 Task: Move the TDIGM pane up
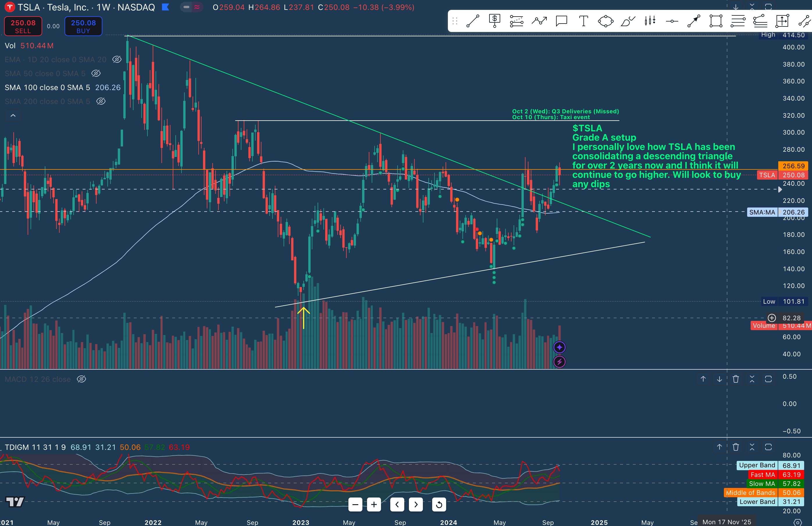pyautogui.click(x=719, y=447)
